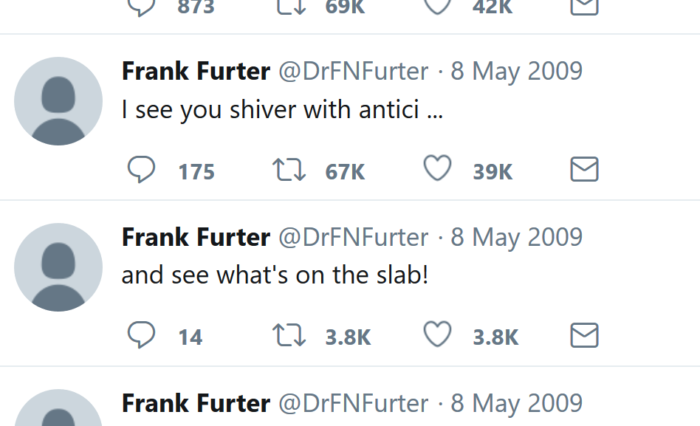700x426 pixels.
Task: Open Frank Furter name on the bottom tweet
Action: point(195,403)
